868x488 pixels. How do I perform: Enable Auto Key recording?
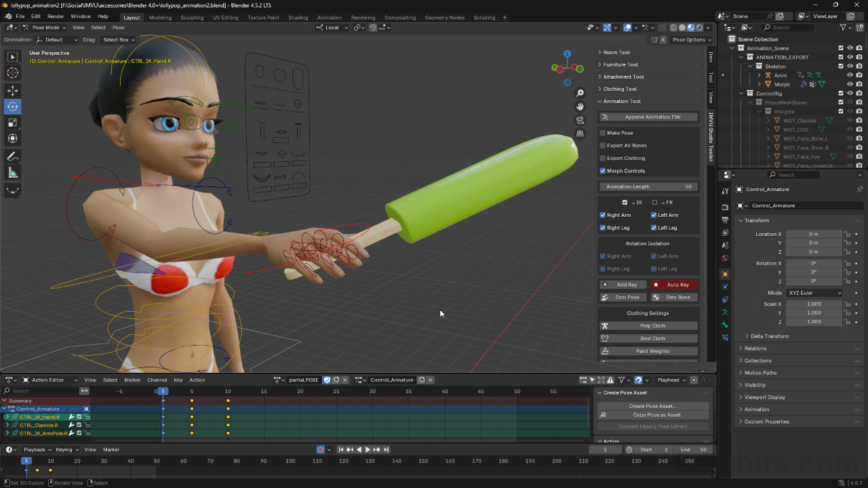pos(673,284)
